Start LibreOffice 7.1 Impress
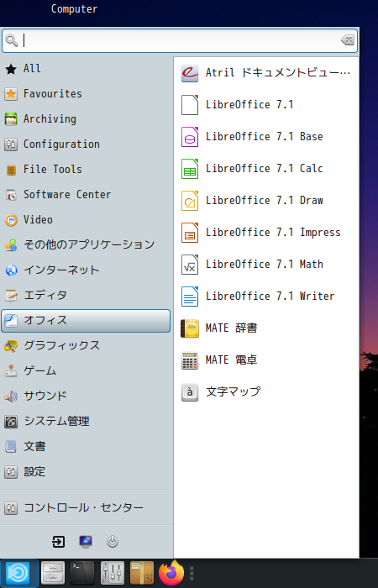Viewport: 378px width, 588px height. pyautogui.click(x=265, y=233)
